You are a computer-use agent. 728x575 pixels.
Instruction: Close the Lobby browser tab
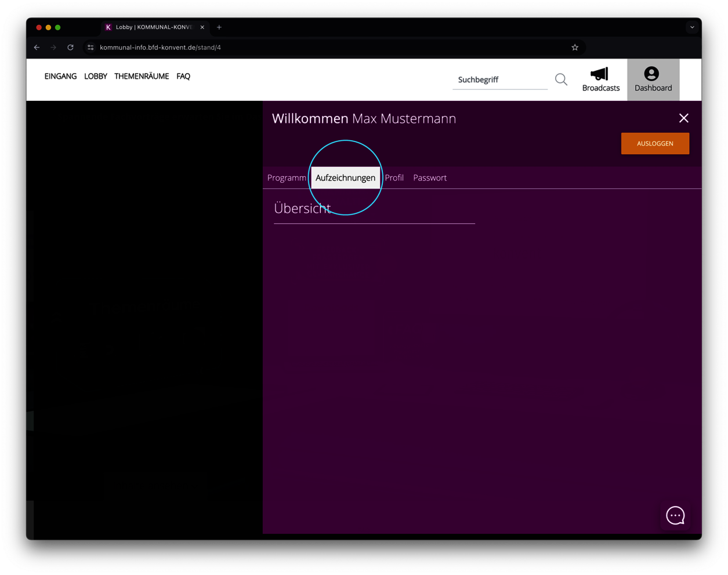point(202,27)
